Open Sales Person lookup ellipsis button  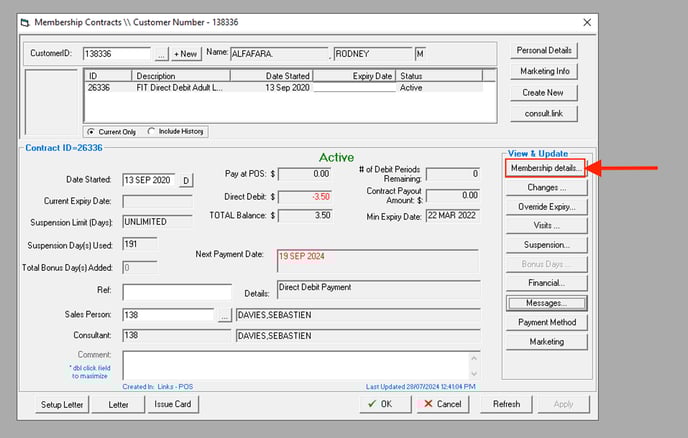225,315
